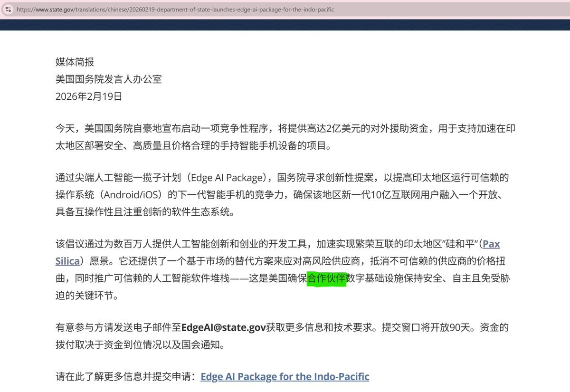Screen dimensions: 570x392
Task: Click the 美国国务院发言人办公室 line
Action: 109,79
